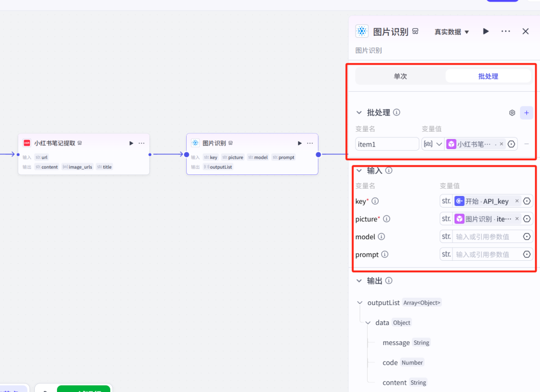Collapse the 输入 section

[x=359, y=171]
